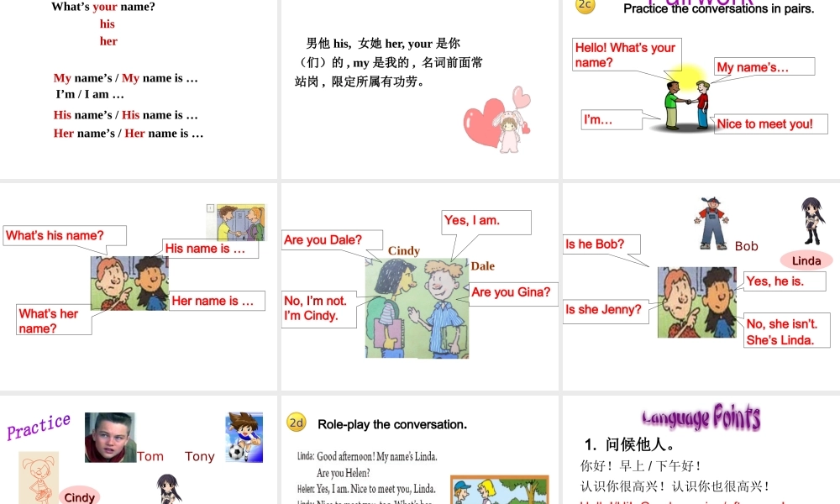Click the 'What's her name?' bubble
Screen dimensions: 840x504
pyautogui.click(x=54, y=320)
